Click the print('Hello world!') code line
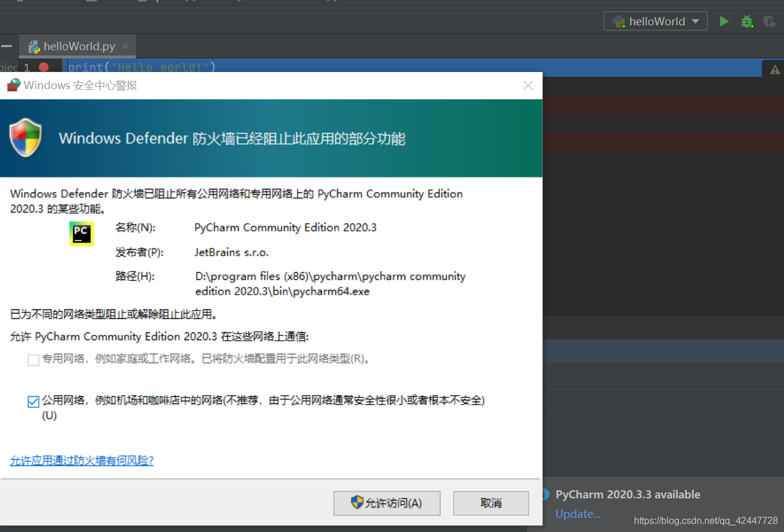Image resolution: width=784 pixels, height=532 pixels. pyautogui.click(x=142, y=67)
